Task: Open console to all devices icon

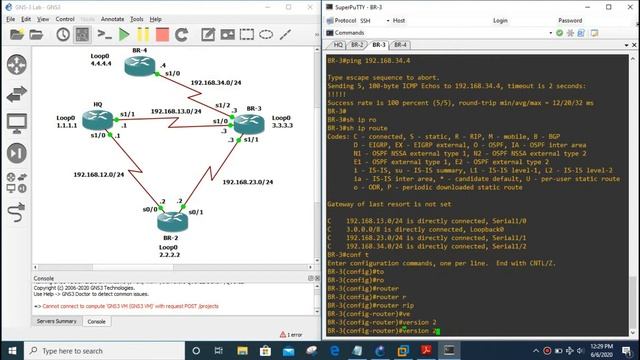Action: click(x=104, y=35)
